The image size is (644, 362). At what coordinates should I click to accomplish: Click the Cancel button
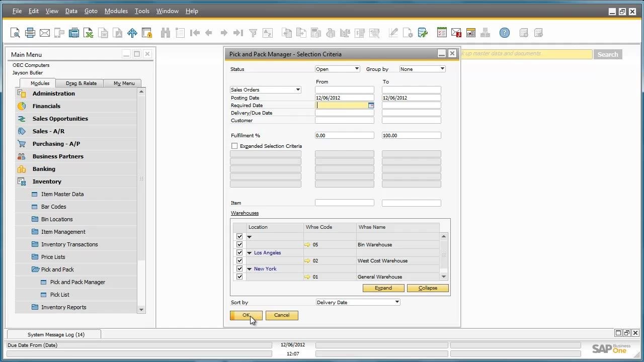(x=282, y=315)
